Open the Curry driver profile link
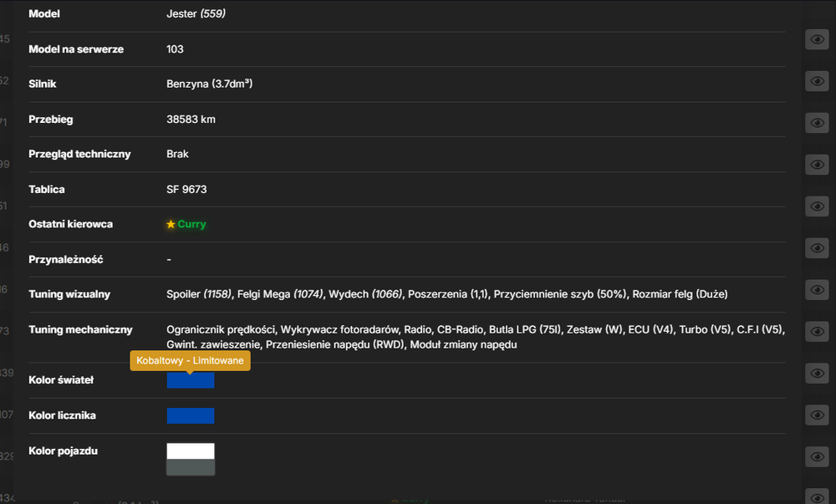This screenshot has height=504, width=836. [x=191, y=224]
